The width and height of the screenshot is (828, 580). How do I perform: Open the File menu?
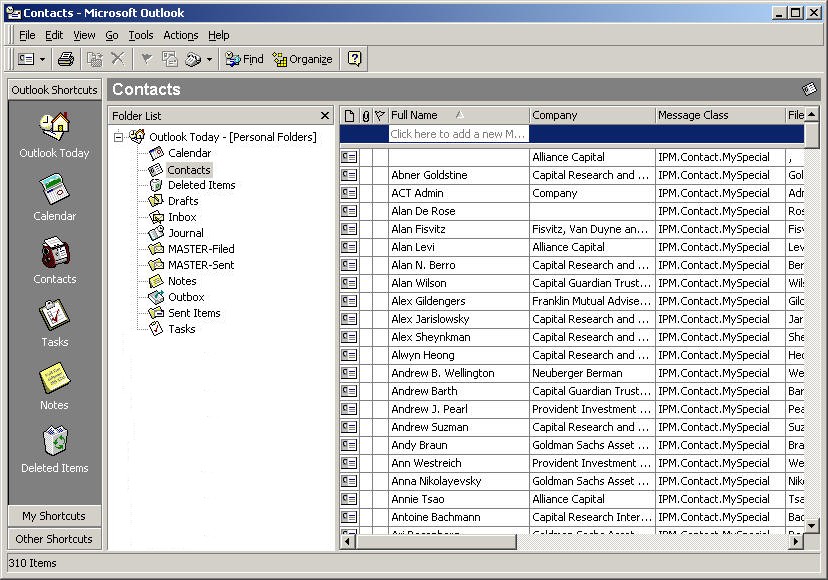point(27,35)
